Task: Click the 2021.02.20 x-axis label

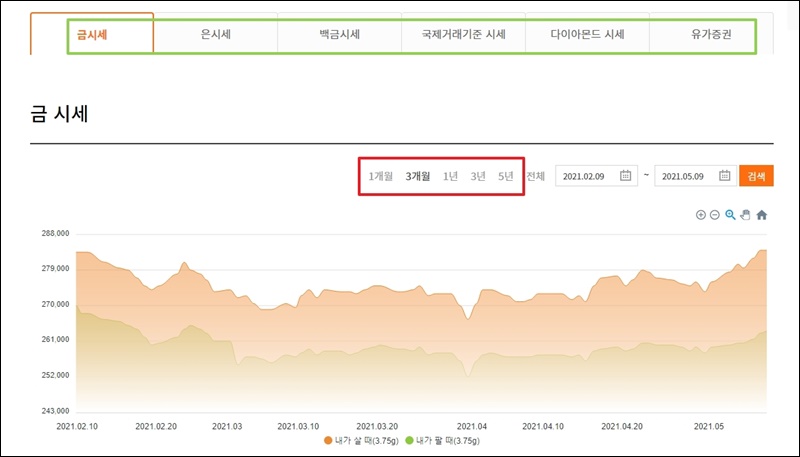Action: tap(156, 426)
